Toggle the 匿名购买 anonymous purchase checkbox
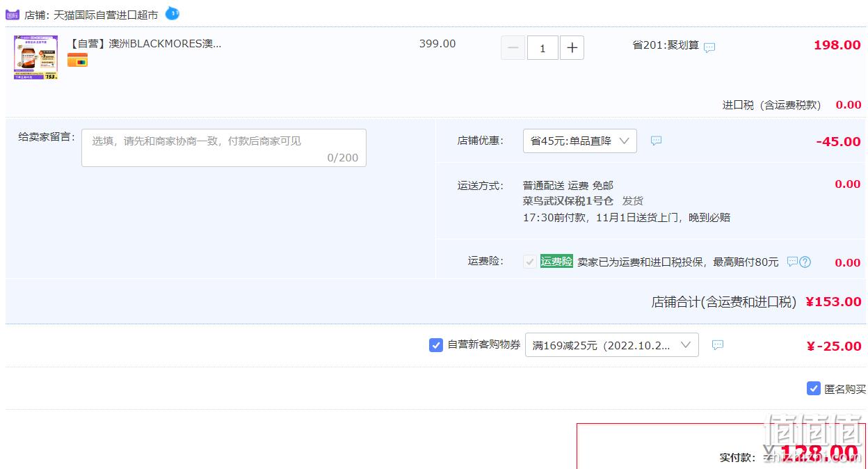The image size is (868, 469). (814, 388)
